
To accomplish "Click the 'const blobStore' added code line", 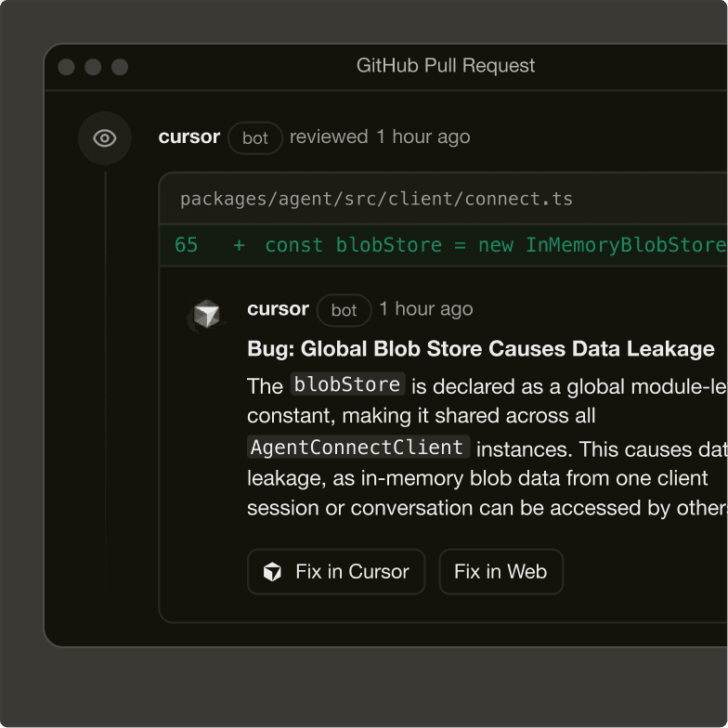I will [x=444, y=245].
